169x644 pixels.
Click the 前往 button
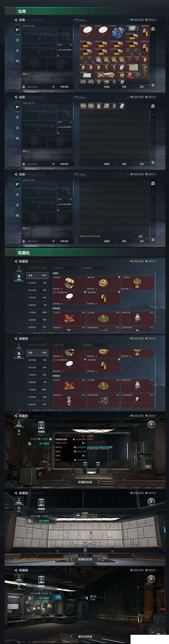(141, 236)
